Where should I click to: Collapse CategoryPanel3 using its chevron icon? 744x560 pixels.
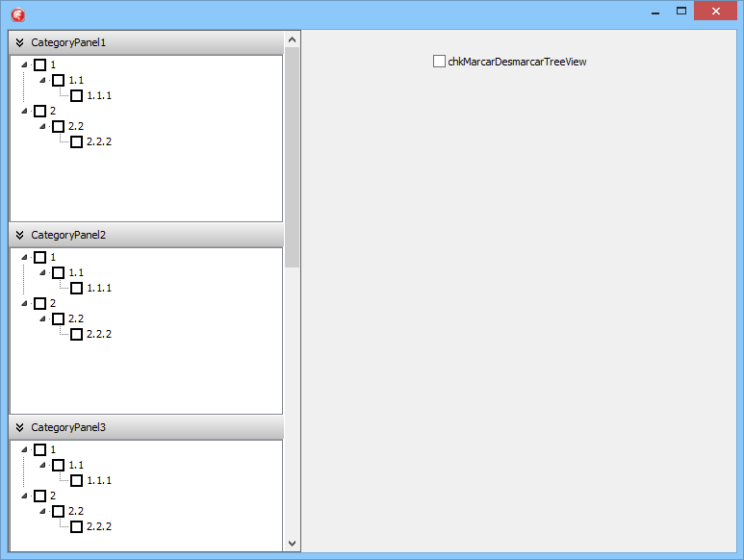tap(19, 428)
